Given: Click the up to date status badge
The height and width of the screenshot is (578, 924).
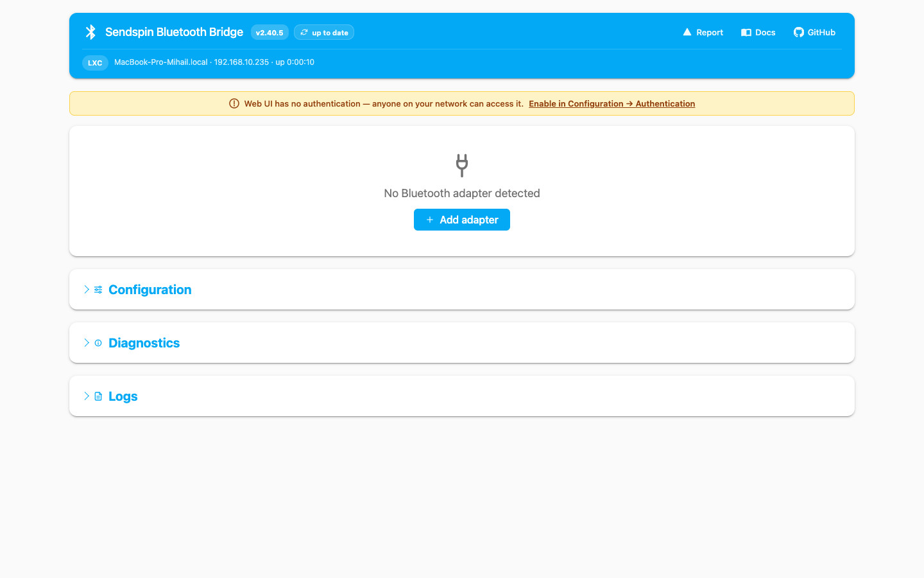Looking at the screenshot, I should 324,32.
